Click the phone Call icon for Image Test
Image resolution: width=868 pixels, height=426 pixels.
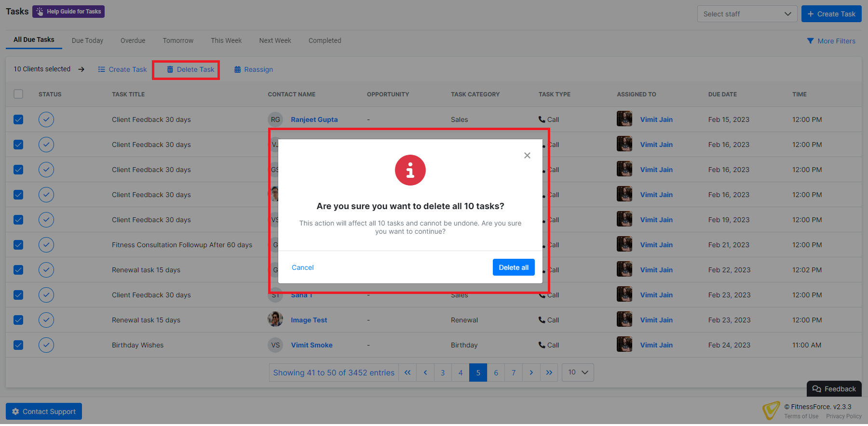pyautogui.click(x=542, y=320)
